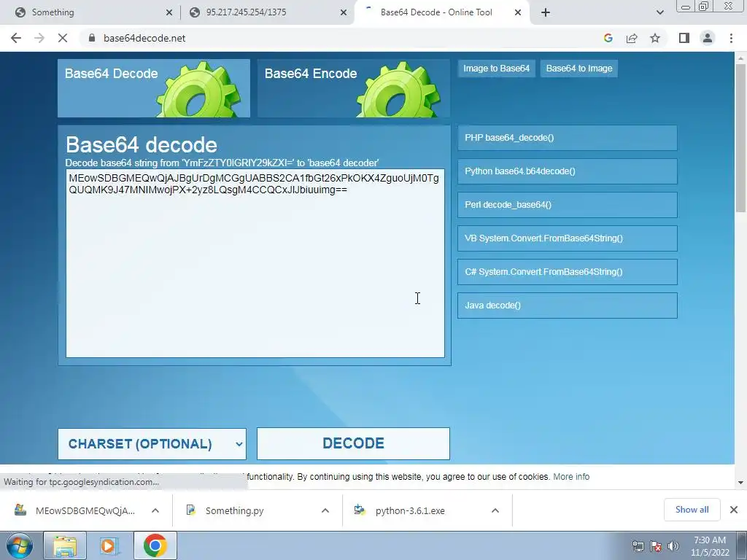This screenshot has height=560, width=747.
Task: Open File Explorer from taskbar
Action: click(65, 545)
